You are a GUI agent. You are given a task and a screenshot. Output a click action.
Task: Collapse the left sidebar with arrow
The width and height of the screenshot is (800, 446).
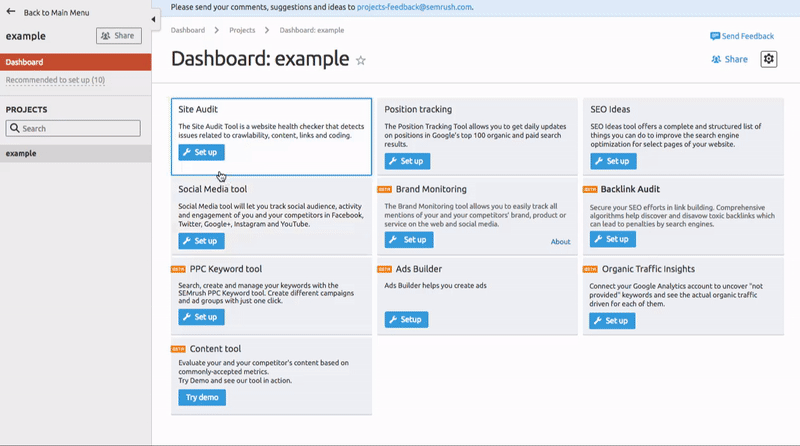point(154,20)
